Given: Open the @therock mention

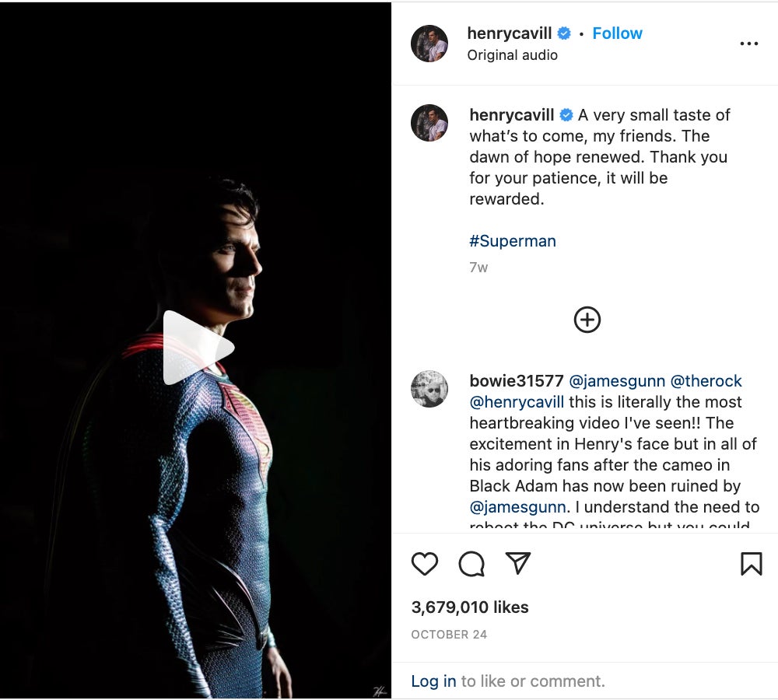Looking at the screenshot, I should pos(706,381).
